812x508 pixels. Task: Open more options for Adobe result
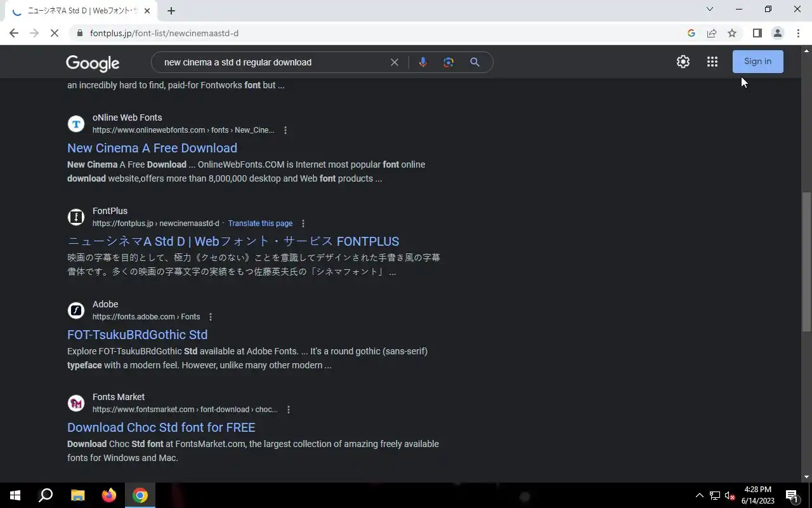click(x=211, y=317)
